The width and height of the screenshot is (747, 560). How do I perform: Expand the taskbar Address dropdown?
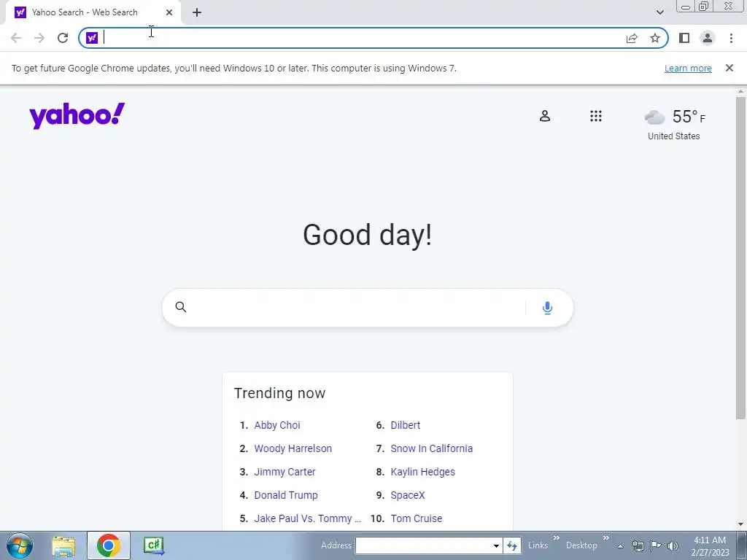[x=496, y=545]
